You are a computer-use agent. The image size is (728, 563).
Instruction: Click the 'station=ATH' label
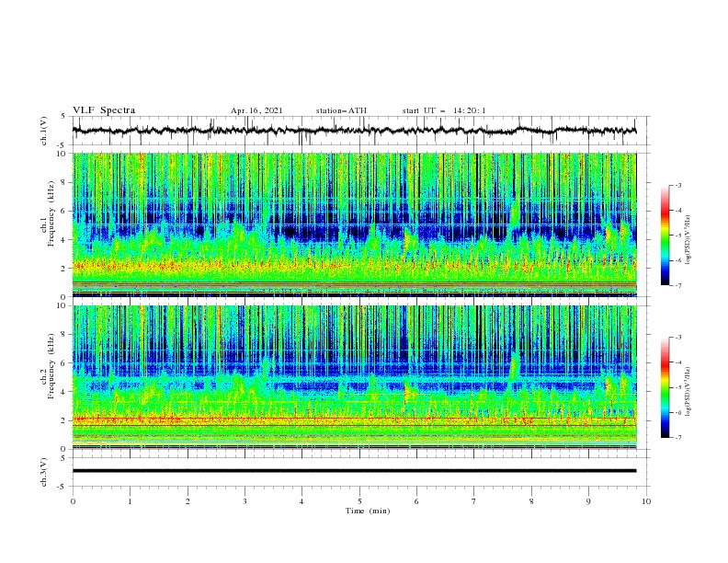point(341,110)
